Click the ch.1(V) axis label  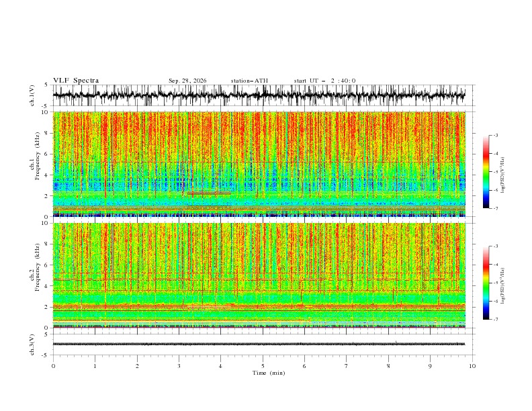point(32,95)
